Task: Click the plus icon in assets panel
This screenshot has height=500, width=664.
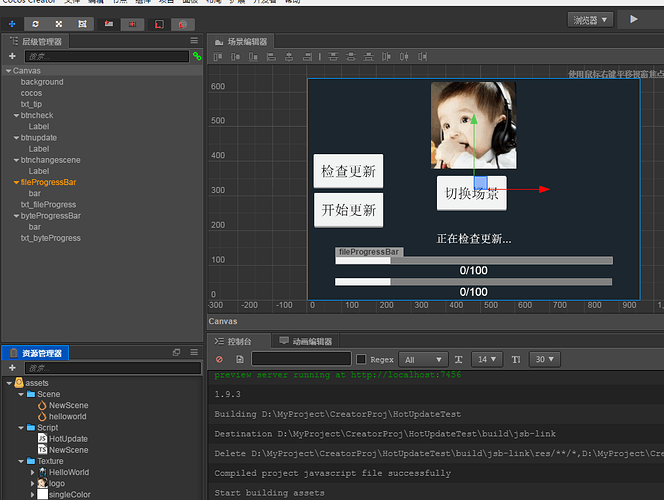Action: tap(12, 368)
